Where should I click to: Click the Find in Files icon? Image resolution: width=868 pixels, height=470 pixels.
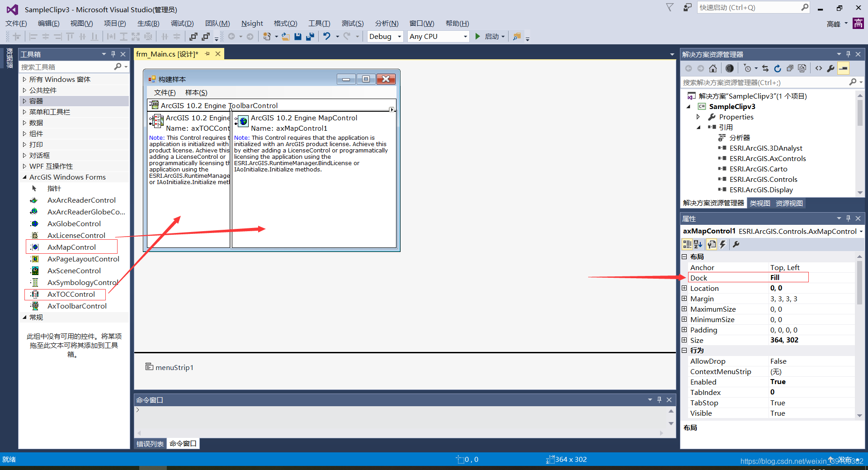pyautogui.click(x=517, y=37)
